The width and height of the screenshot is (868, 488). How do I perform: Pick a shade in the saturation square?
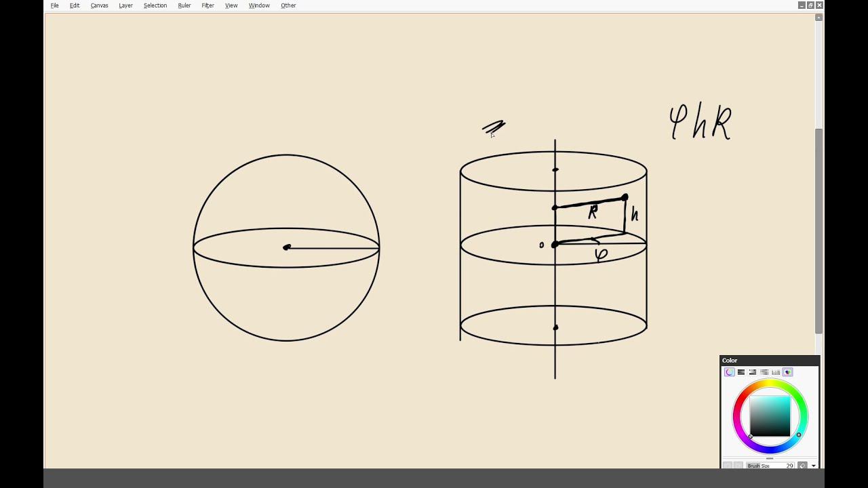[770, 416]
